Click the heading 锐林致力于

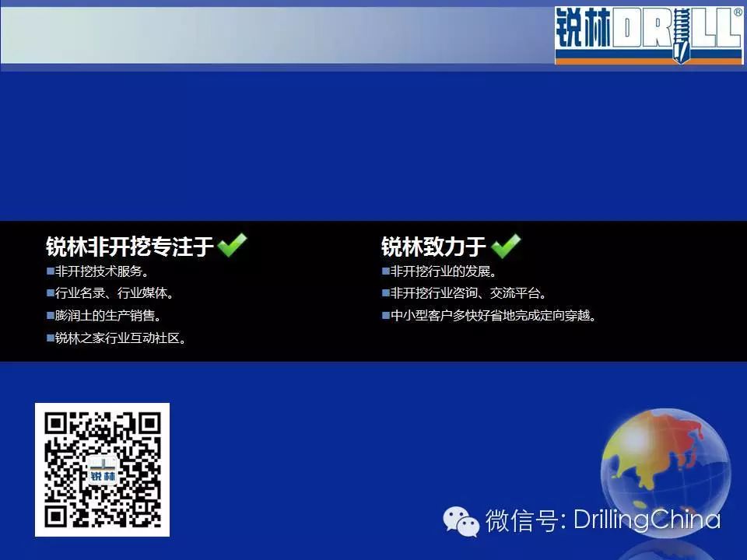[x=433, y=247]
